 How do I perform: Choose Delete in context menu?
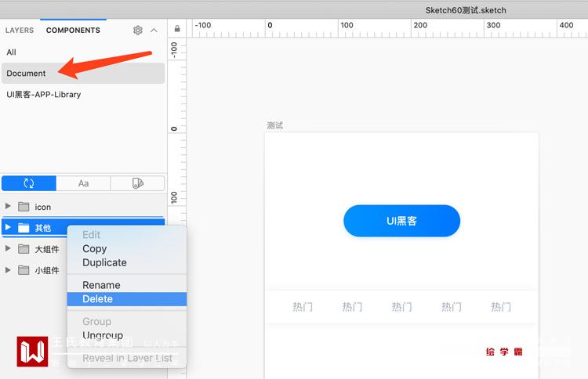(x=127, y=299)
